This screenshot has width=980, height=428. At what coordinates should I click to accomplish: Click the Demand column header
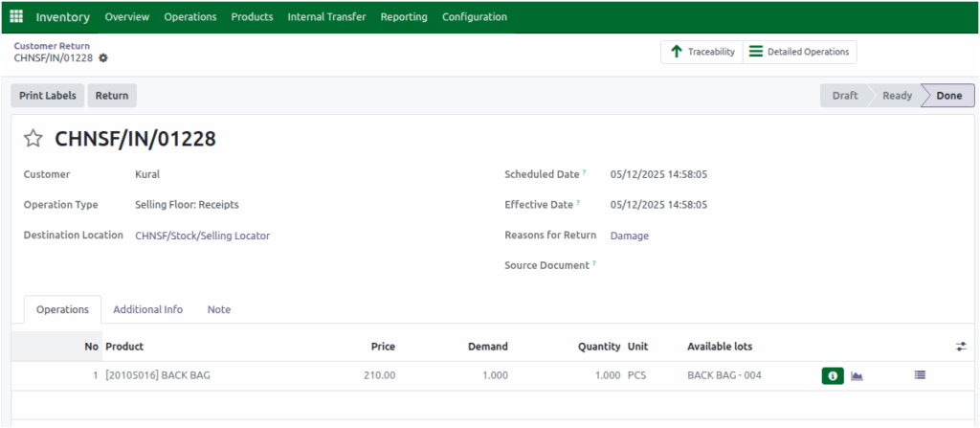click(x=487, y=346)
